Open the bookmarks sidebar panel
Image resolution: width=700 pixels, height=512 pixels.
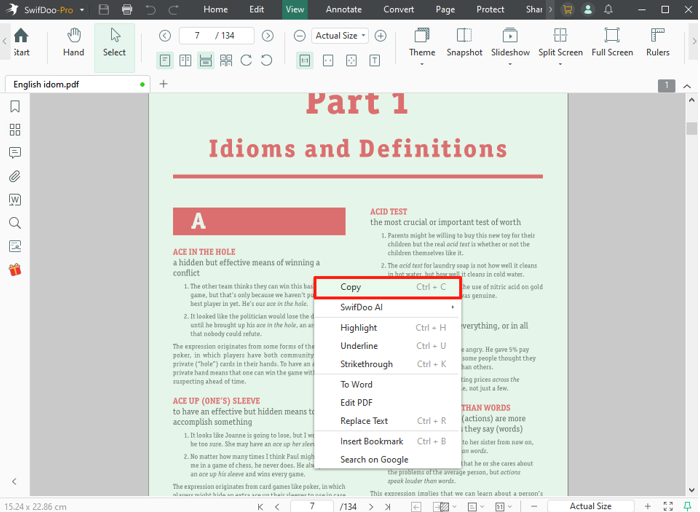click(x=15, y=106)
